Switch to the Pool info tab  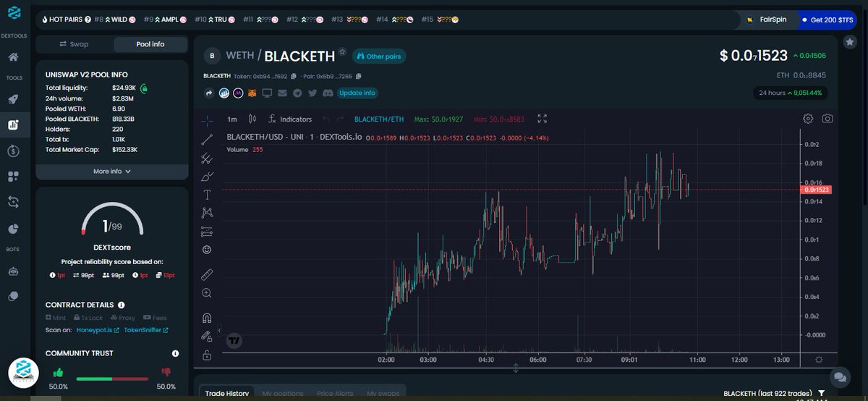point(150,44)
